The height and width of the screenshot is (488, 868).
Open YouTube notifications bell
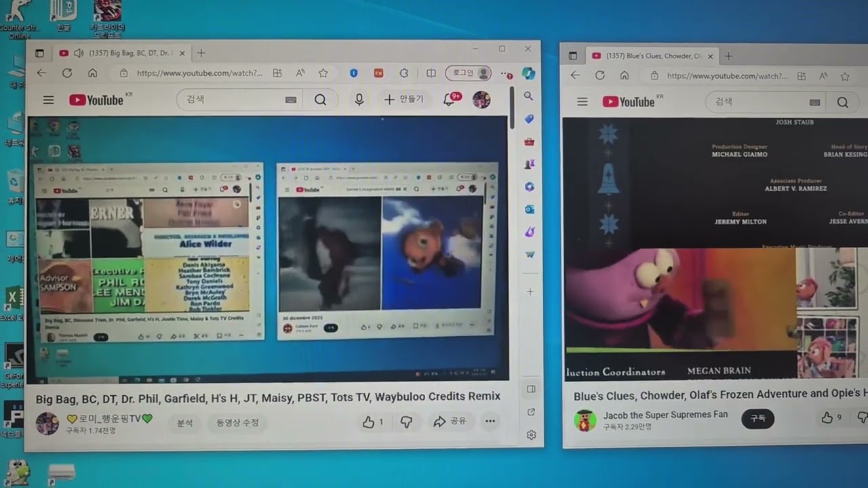pos(449,100)
